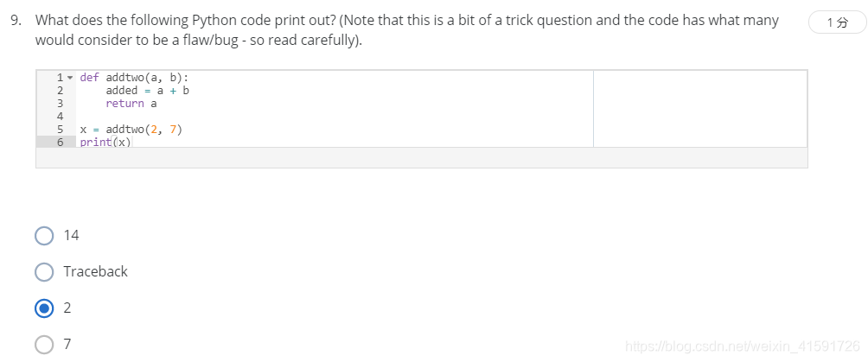Place cursor on the def addtwo line
Image resolution: width=868 pixels, height=362 pixels.
click(x=135, y=78)
